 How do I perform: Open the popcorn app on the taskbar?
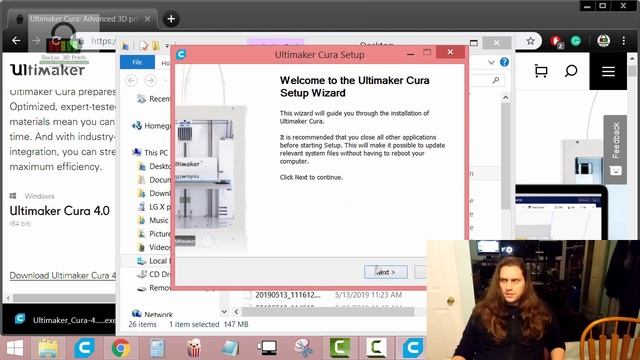(x=194, y=349)
